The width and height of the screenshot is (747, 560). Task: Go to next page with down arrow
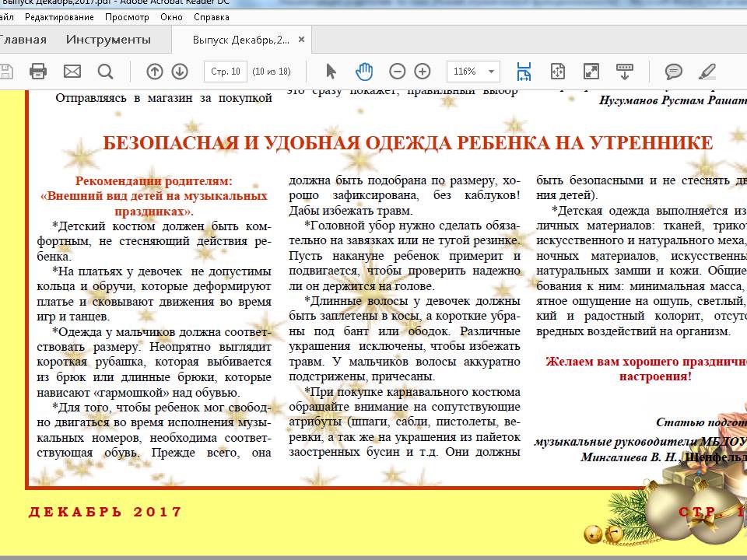pyautogui.click(x=180, y=72)
